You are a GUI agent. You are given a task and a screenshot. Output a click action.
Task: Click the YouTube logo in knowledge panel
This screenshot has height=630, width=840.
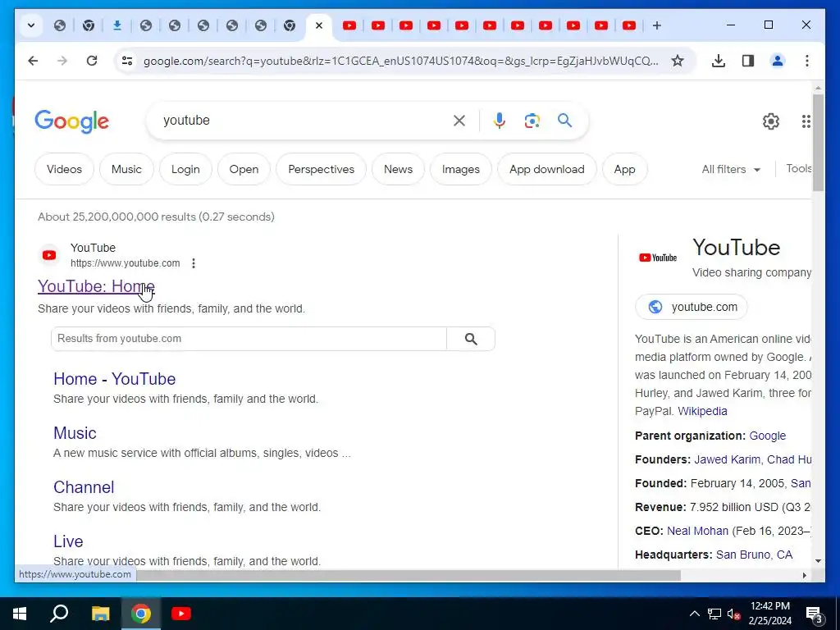(x=658, y=258)
